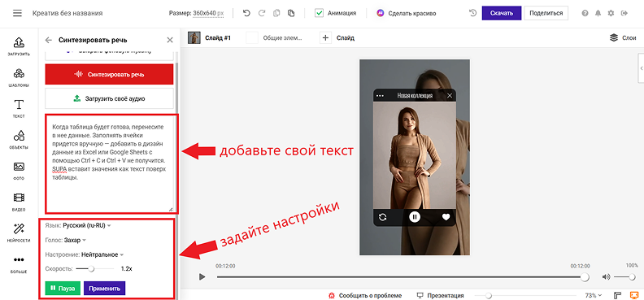
Task: Select the Текст sidebar tool
Action: click(19, 109)
